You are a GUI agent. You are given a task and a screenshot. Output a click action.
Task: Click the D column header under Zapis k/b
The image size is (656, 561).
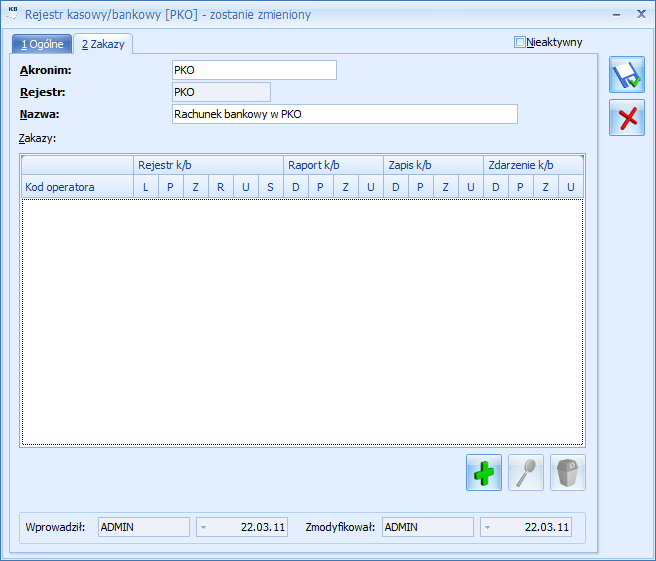coord(396,187)
